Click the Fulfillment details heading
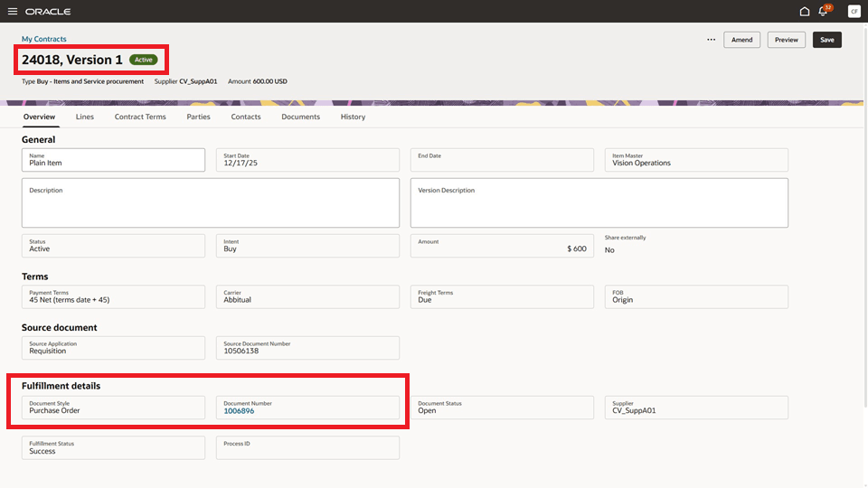 tap(61, 386)
